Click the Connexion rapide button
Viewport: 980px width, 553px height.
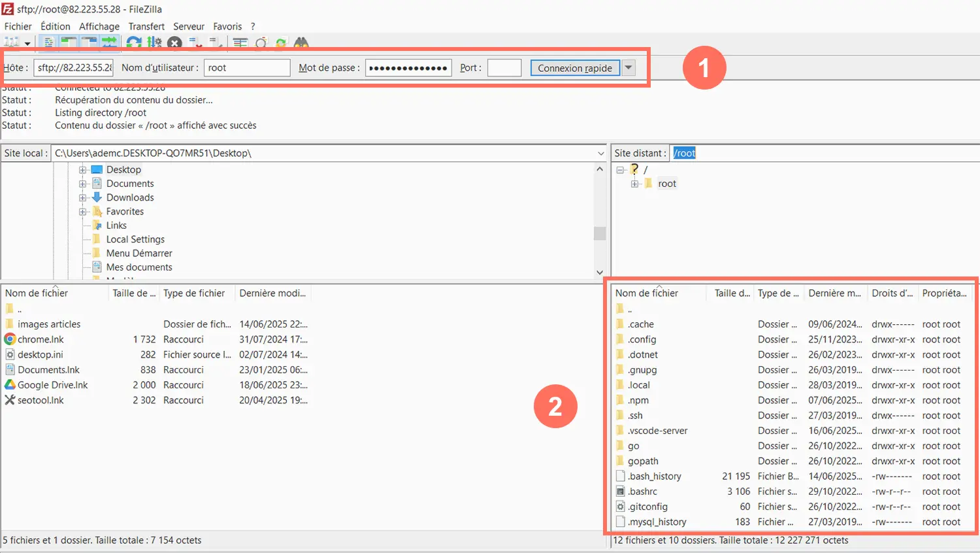pos(575,68)
